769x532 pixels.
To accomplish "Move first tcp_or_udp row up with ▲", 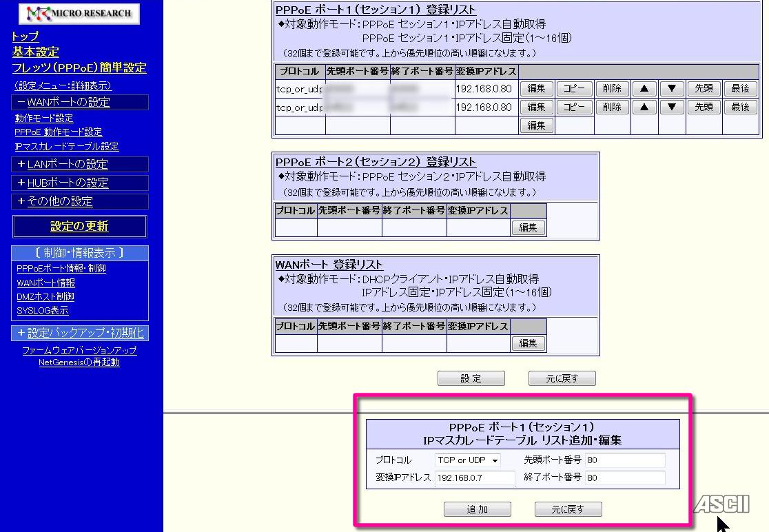I will [644, 89].
